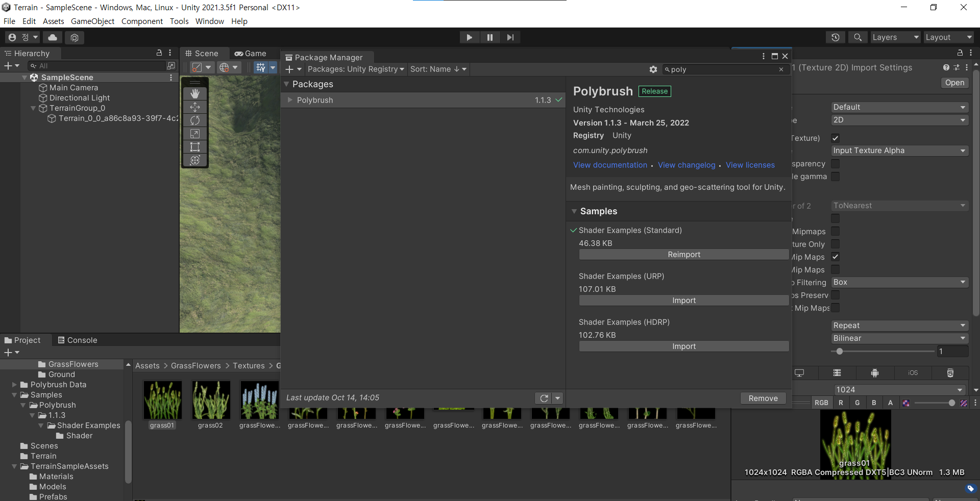Collapse the Samples section
Viewport: 980px width, 501px height.
click(x=574, y=211)
